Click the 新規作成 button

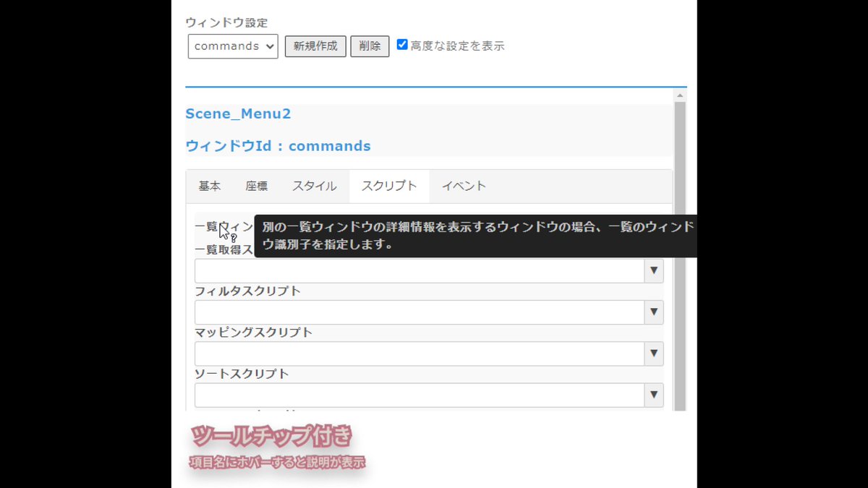tap(315, 46)
